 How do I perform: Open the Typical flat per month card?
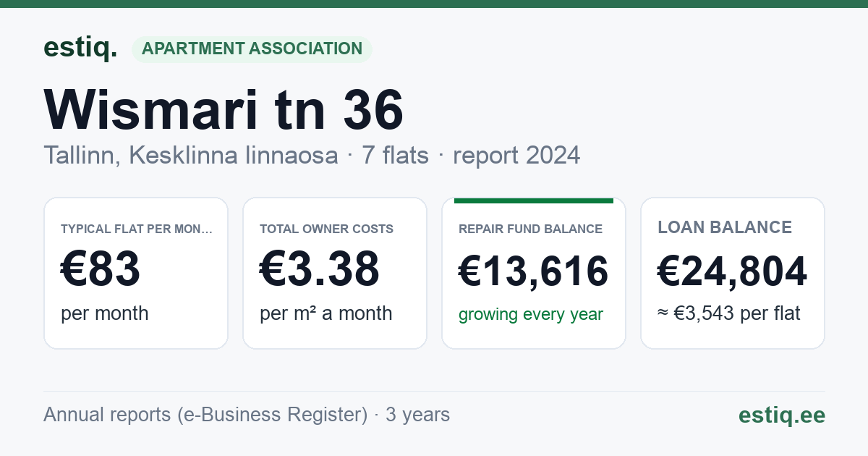tap(136, 273)
